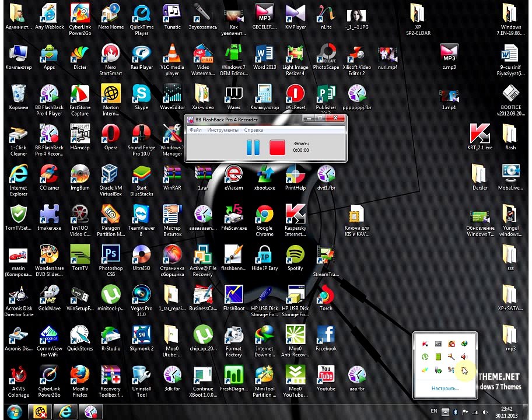The image size is (532, 420).
Task: Select the Корзина recycle bin icon
Action: click(18, 97)
